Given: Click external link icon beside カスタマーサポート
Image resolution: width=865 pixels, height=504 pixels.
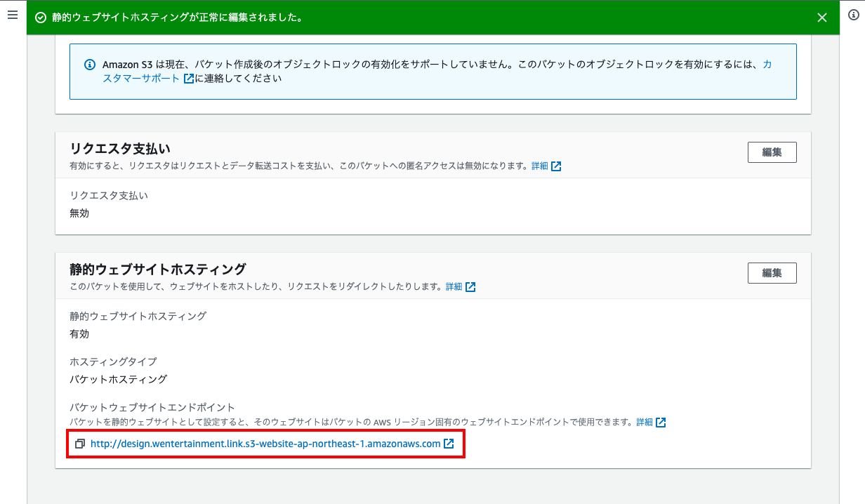Looking at the screenshot, I should 188,79.
